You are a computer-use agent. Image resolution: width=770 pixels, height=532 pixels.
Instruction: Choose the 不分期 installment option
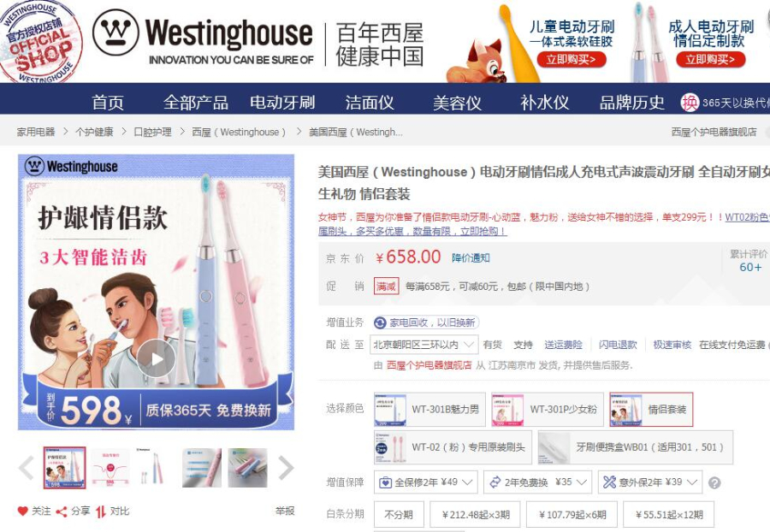point(398,514)
